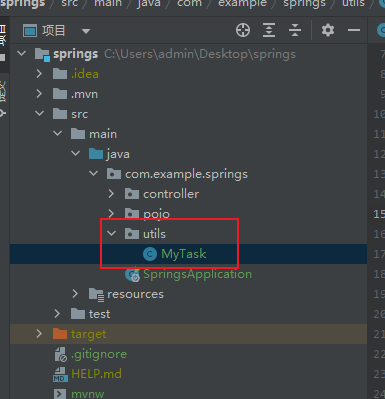Click the 'target' folder label
Screen dimensions: 385x399
88,334
